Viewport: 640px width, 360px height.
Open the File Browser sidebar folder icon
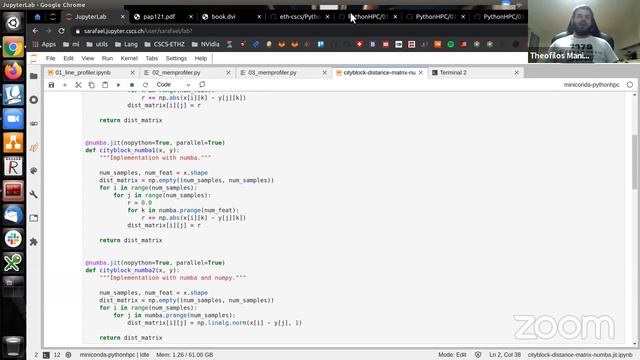click(x=34, y=76)
